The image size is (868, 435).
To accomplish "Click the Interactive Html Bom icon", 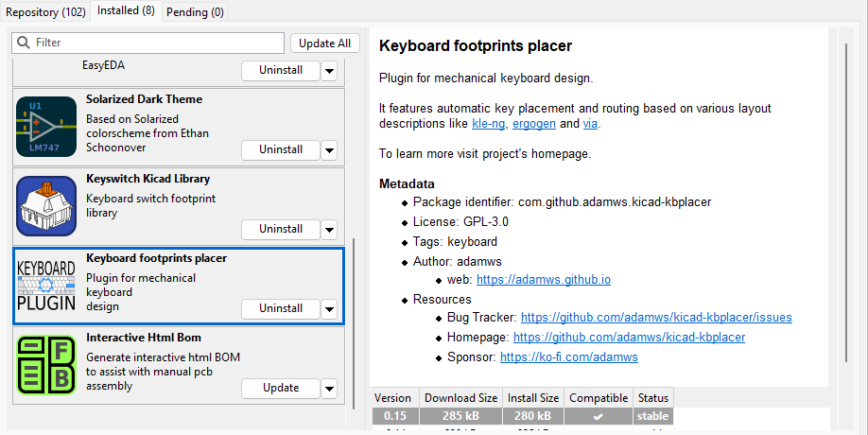I will [x=46, y=365].
